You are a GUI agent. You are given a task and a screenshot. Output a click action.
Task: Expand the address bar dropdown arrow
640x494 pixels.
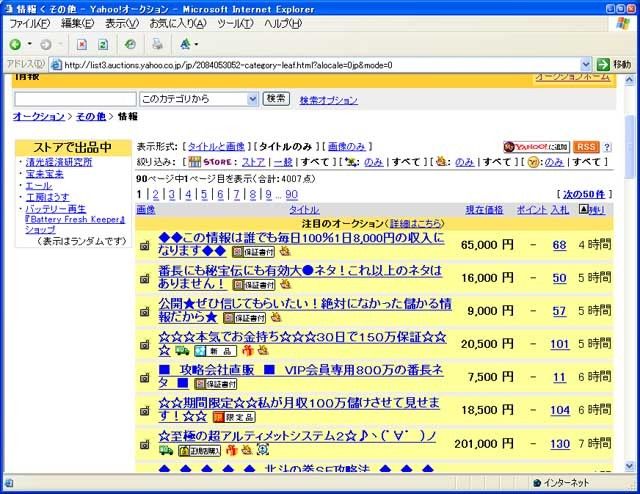585,65
